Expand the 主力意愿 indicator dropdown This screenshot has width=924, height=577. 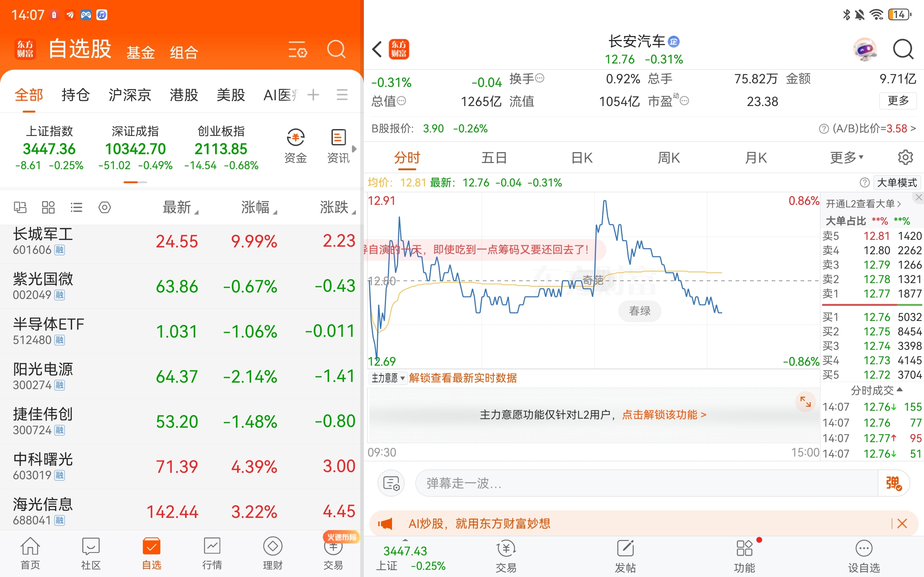[x=388, y=378]
